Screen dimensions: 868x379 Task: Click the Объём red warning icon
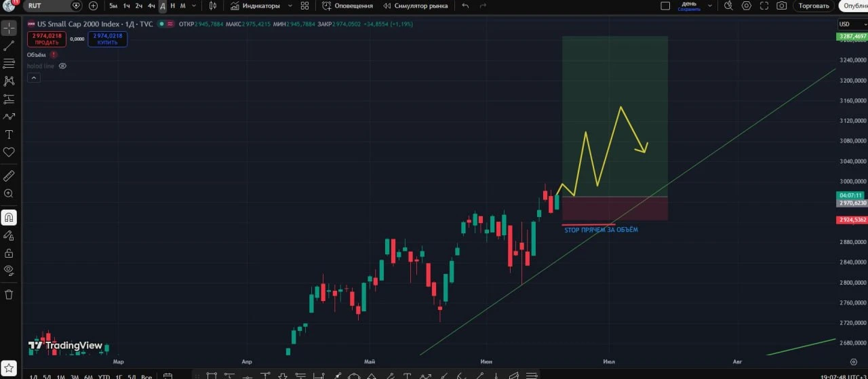tap(54, 54)
